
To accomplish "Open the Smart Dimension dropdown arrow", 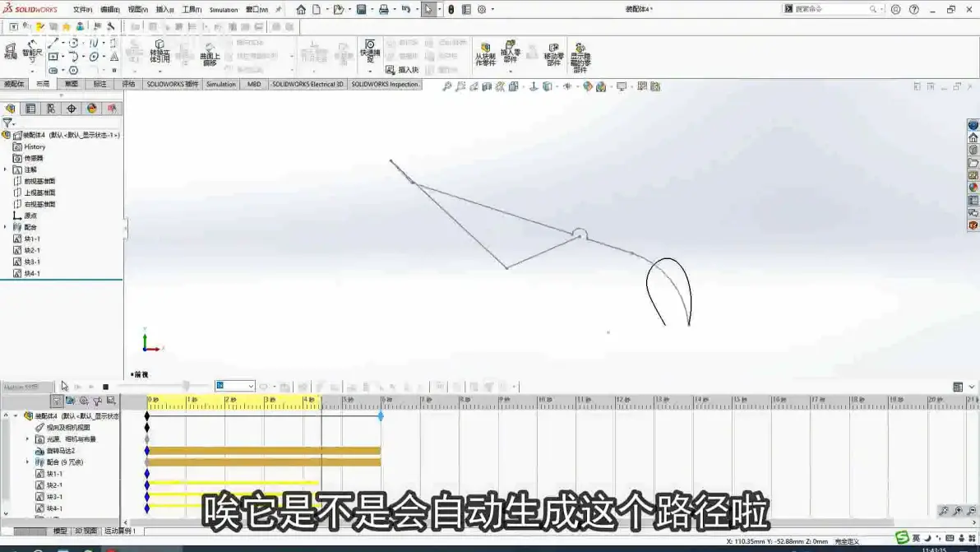I will [32, 71].
